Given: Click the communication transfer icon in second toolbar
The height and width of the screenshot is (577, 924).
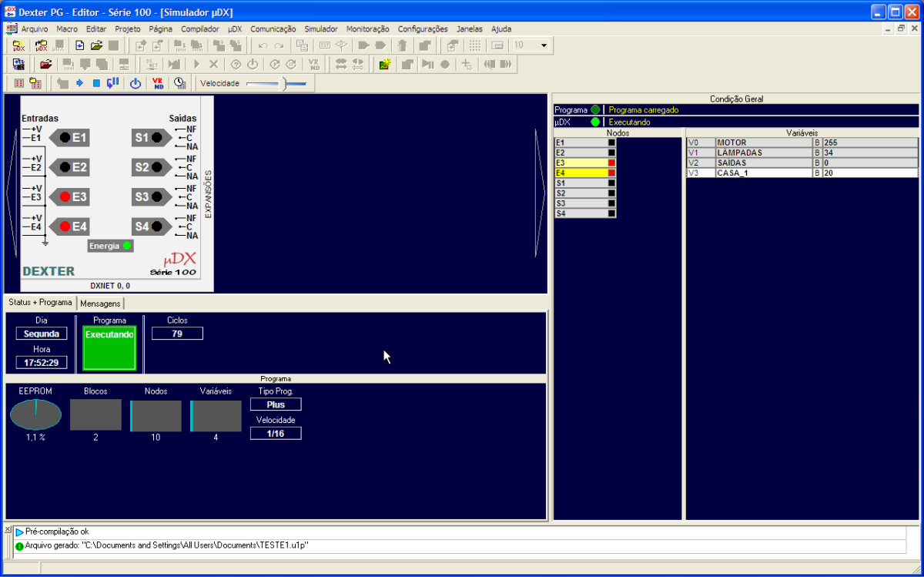Looking at the screenshot, I should [x=18, y=64].
